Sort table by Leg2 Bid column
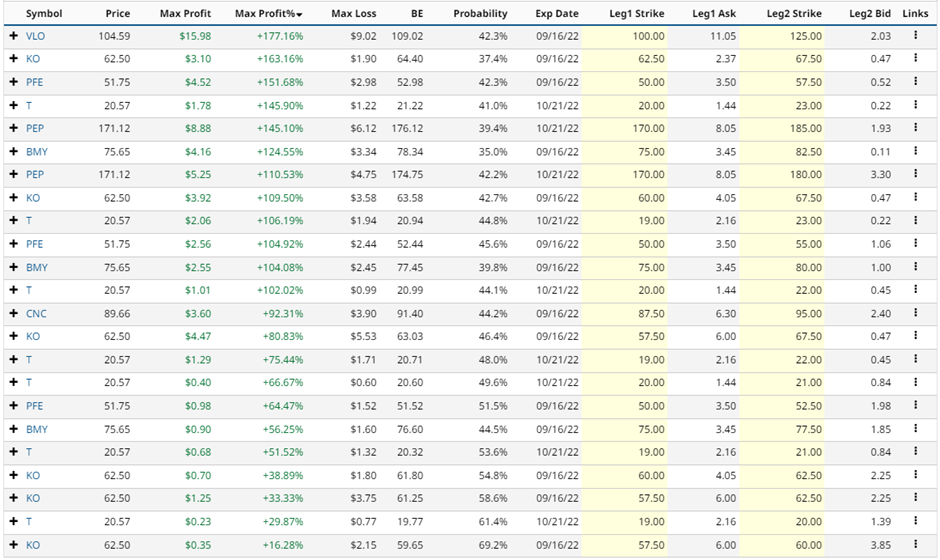The width and height of the screenshot is (940, 560). 870,13
